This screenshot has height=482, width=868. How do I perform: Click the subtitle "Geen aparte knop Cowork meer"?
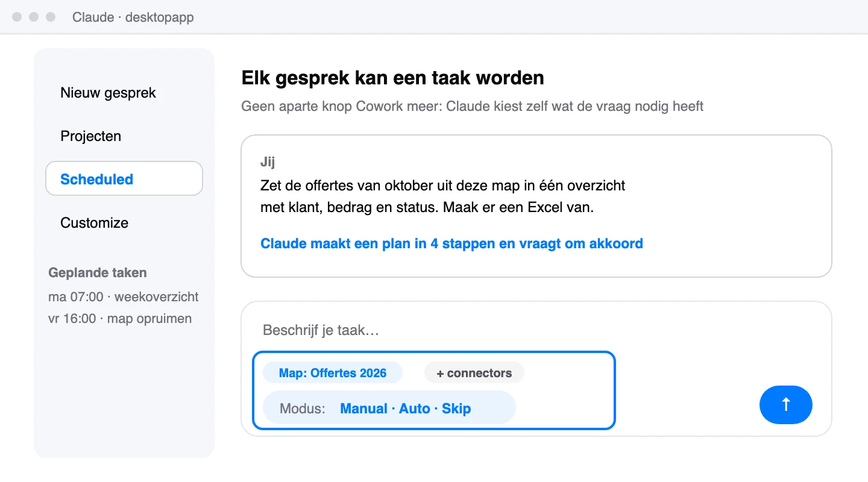[473, 107]
